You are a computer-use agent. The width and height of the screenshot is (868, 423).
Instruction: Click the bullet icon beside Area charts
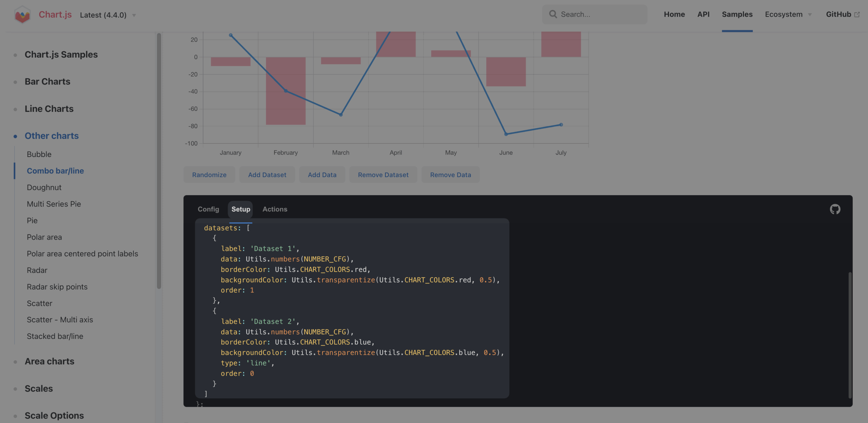tap(15, 362)
